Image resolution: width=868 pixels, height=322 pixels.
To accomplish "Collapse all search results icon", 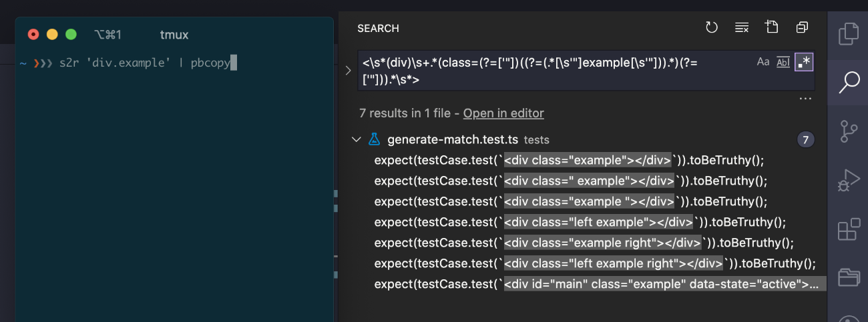I will (802, 28).
